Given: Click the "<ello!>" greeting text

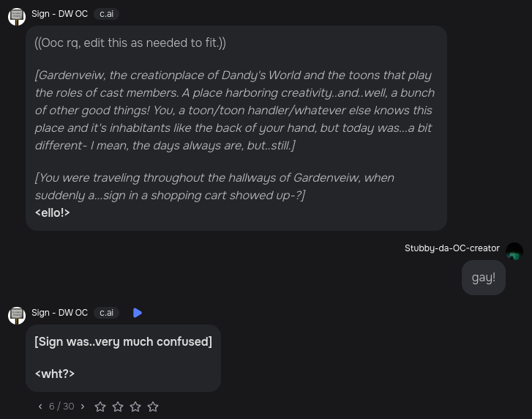Looking at the screenshot, I should (x=53, y=212).
